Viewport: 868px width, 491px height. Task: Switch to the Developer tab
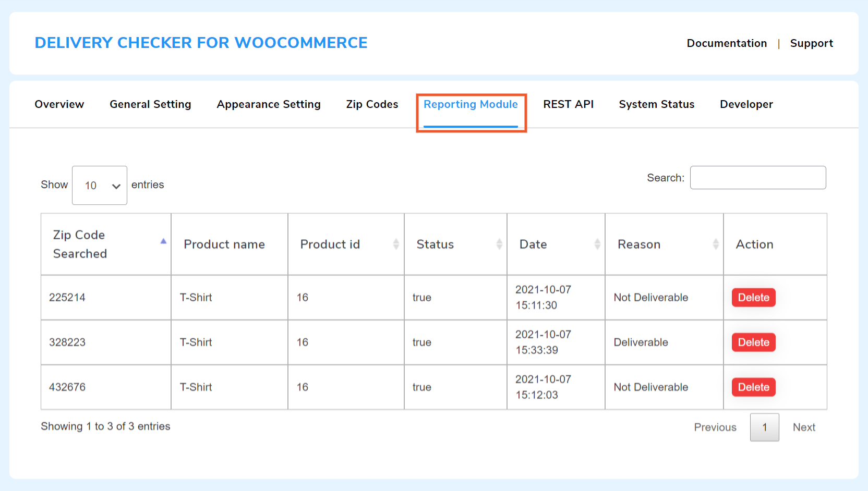pos(746,104)
